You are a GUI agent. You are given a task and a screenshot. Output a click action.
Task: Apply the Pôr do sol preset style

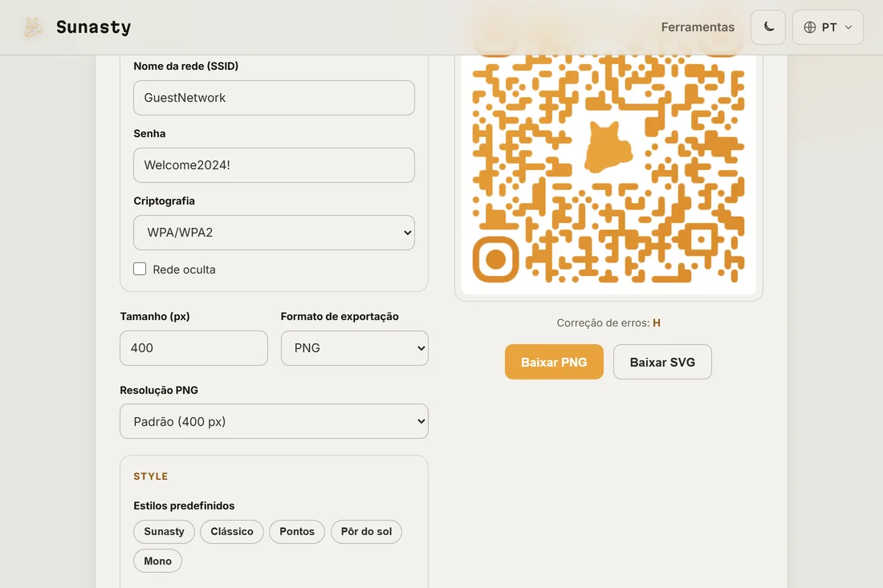(366, 532)
